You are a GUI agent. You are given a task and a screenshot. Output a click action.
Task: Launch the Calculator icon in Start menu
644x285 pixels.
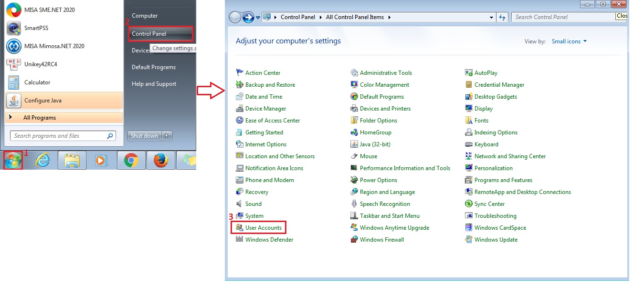point(13,82)
